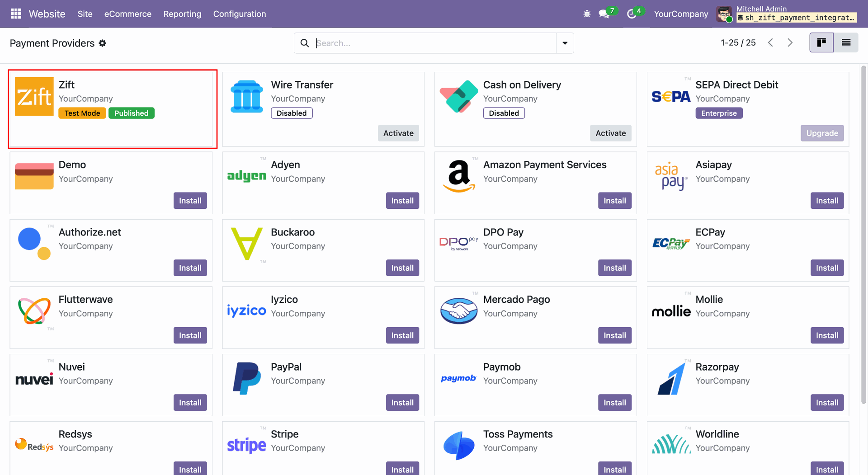Click the Authorize.net logo

tap(34, 244)
